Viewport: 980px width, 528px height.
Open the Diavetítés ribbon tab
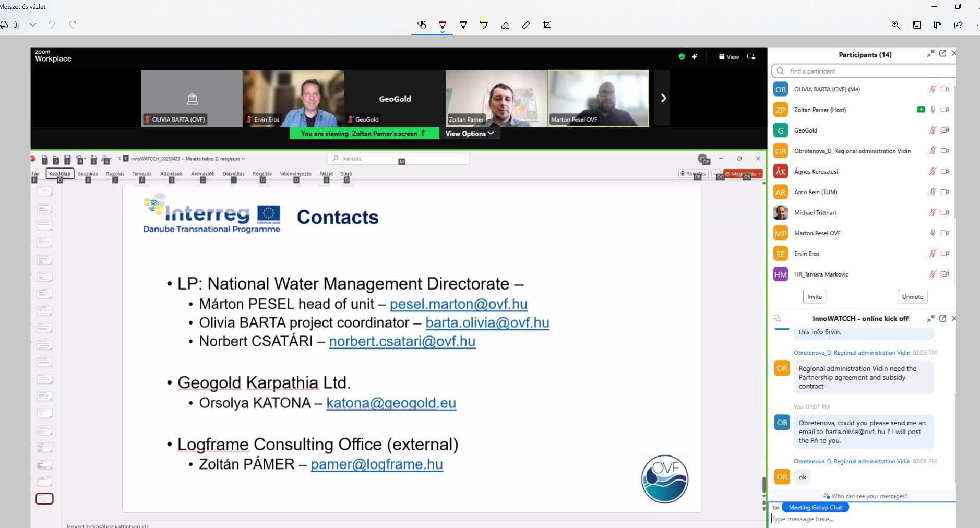pos(233,174)
